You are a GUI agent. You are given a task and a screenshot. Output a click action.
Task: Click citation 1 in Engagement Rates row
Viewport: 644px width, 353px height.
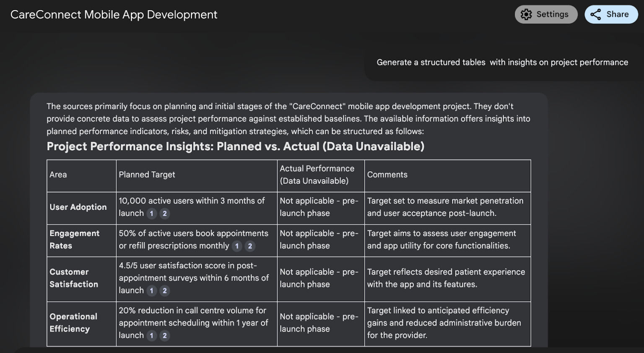coord(237,246)
